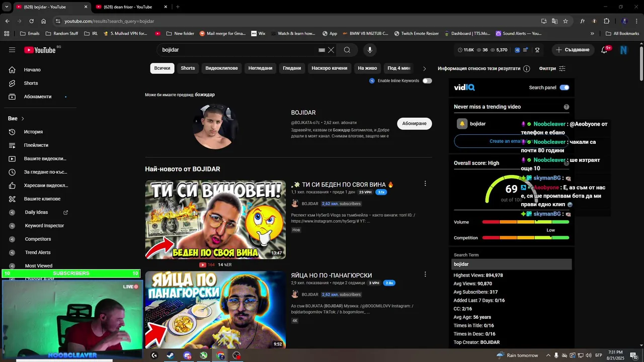
Task: Click the vidIQ trophy icon in header
Action: (537, 50)
